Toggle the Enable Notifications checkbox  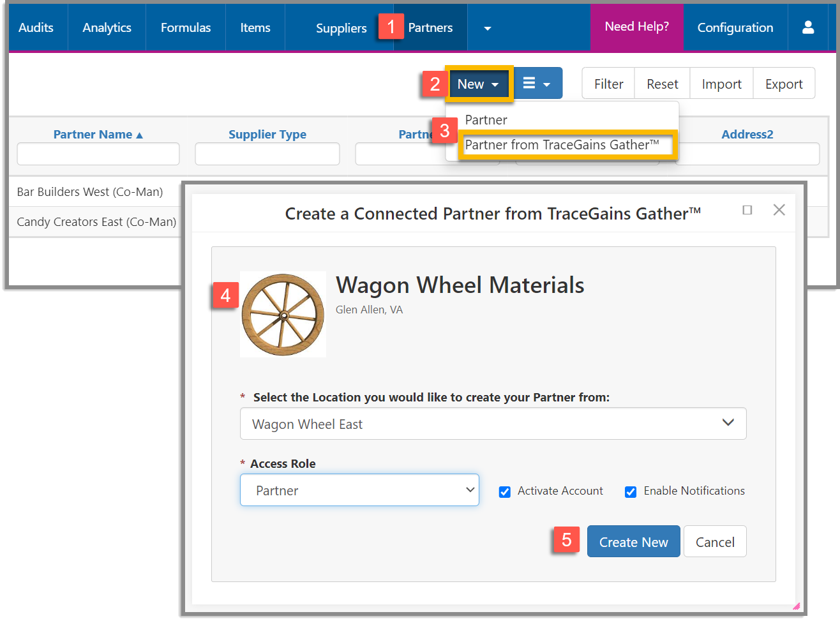click(x=631, y=491)
